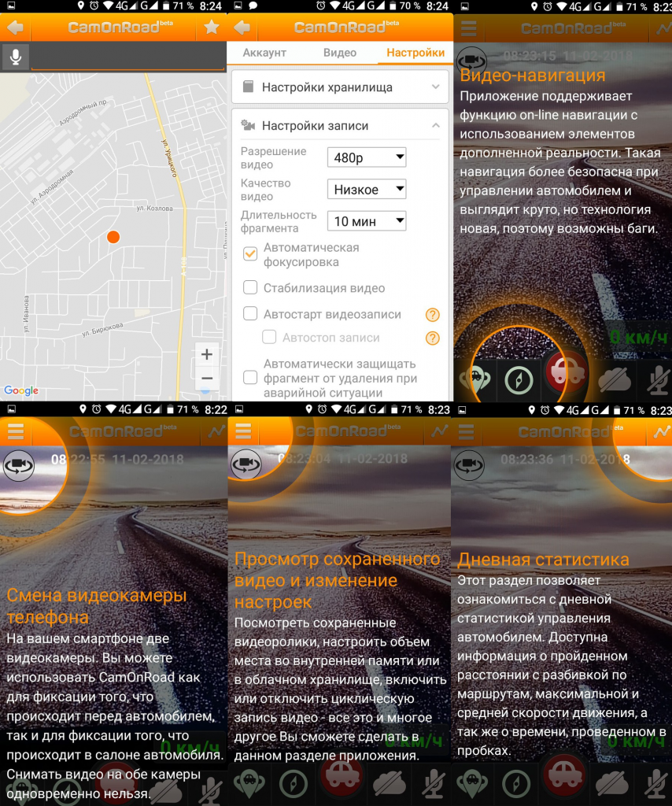Image resolution: width=672 pixels, height=806 pixels.
Task: Tap crossed-out cloud icon on Видео-навигация screen
Action: (x=615, y=380)
